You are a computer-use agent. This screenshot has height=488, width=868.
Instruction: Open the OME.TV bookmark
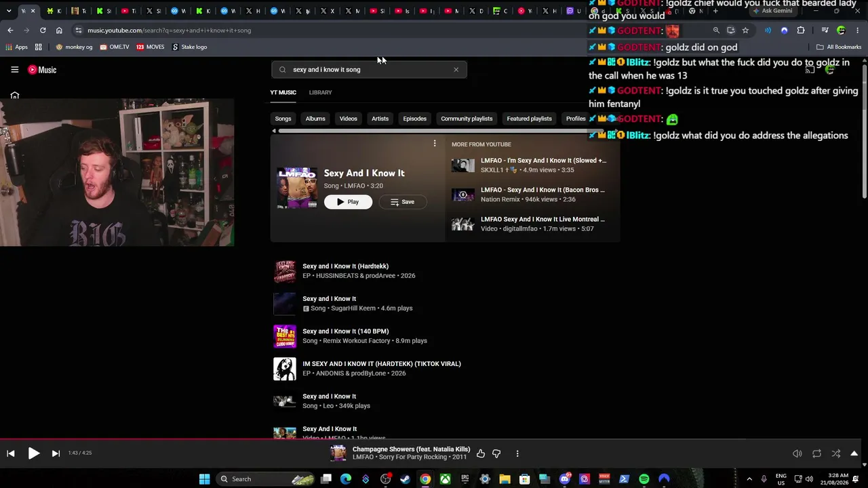coord(114,47)
